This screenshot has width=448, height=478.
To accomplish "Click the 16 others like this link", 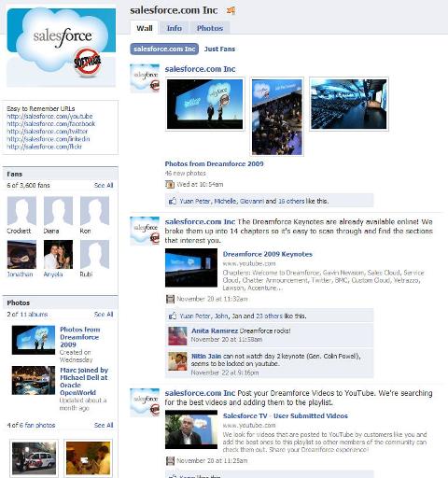I will [x=291, y=201].
